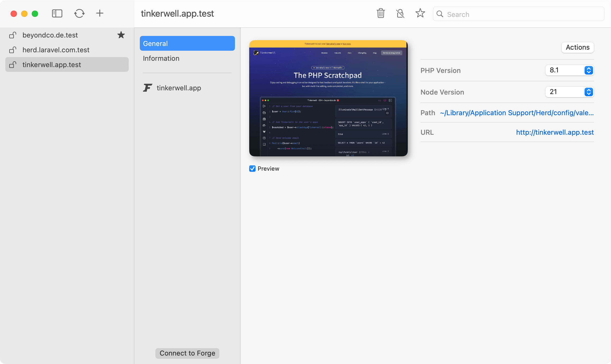Click the star/bookmark icon in toolbar
The image size is (611, 364).
(419, 14)
